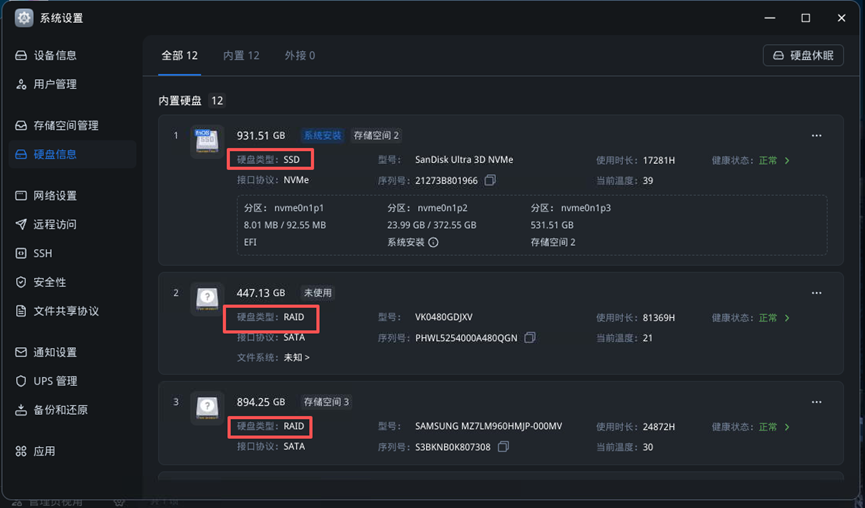865x508 pixels.
Task: Click the SSH terminal icon in sidebar
Action: [21, 253]
